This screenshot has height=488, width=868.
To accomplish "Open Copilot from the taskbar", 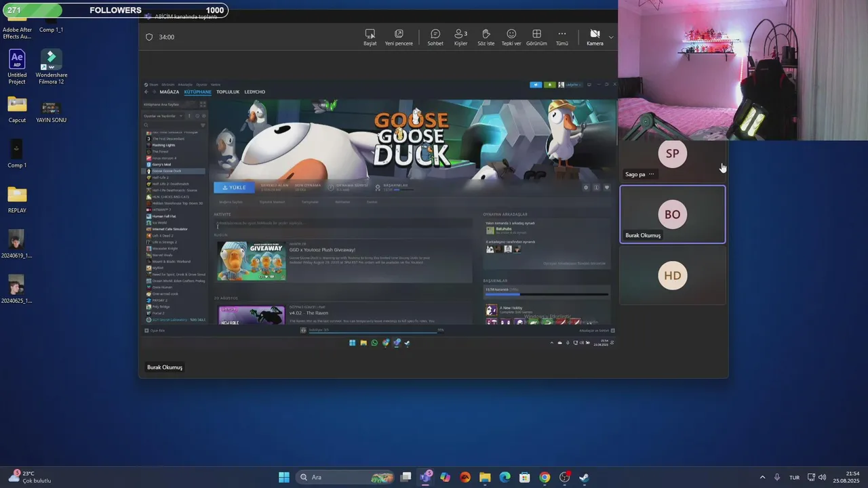I will point(445,477).
